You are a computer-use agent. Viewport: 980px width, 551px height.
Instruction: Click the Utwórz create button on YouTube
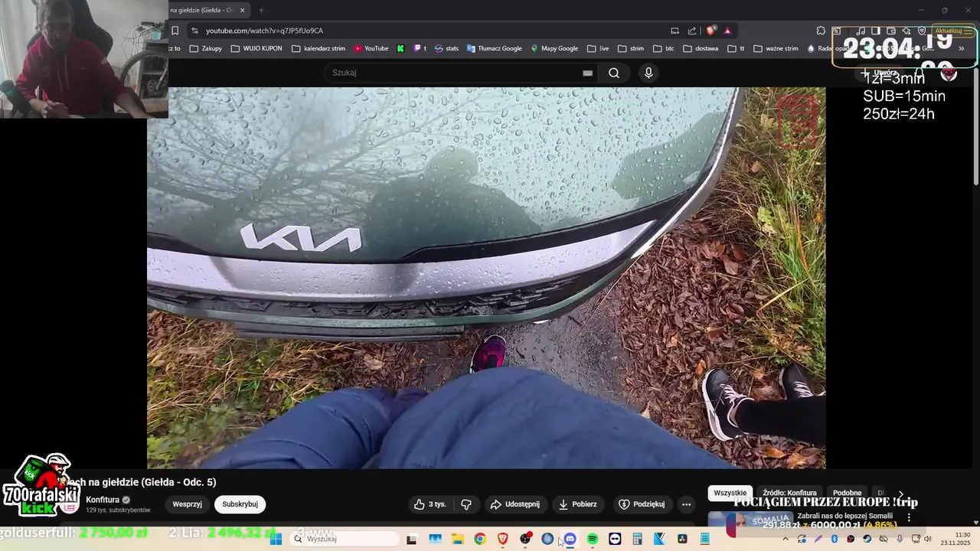[879, 73]
